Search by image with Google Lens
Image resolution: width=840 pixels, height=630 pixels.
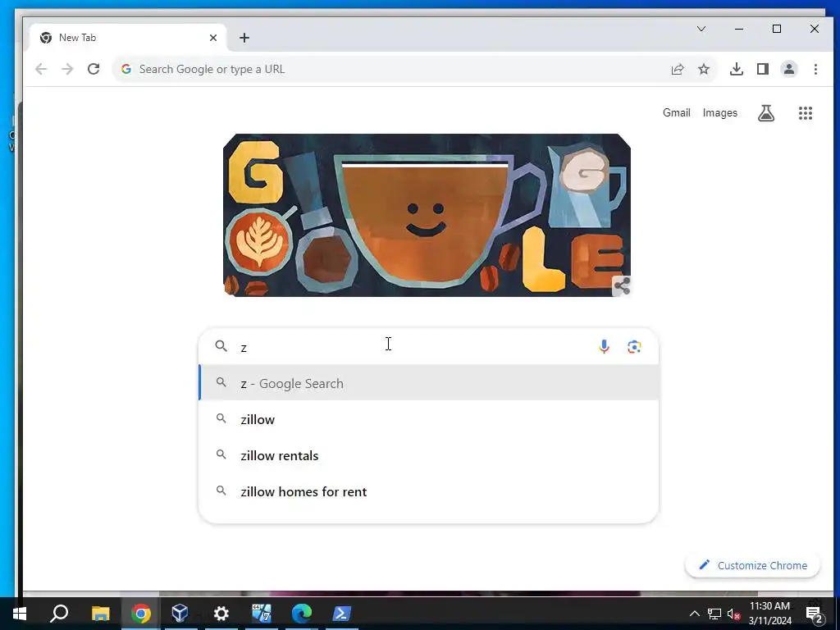(x=634, y=347)
